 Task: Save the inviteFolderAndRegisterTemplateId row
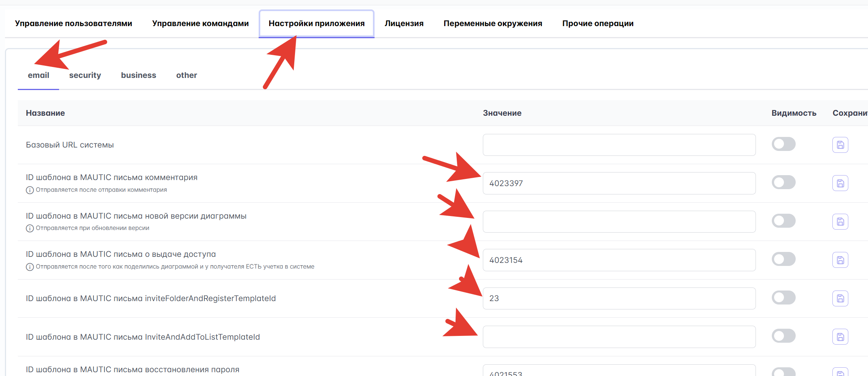pyautogui.click(x=840, y=298)
